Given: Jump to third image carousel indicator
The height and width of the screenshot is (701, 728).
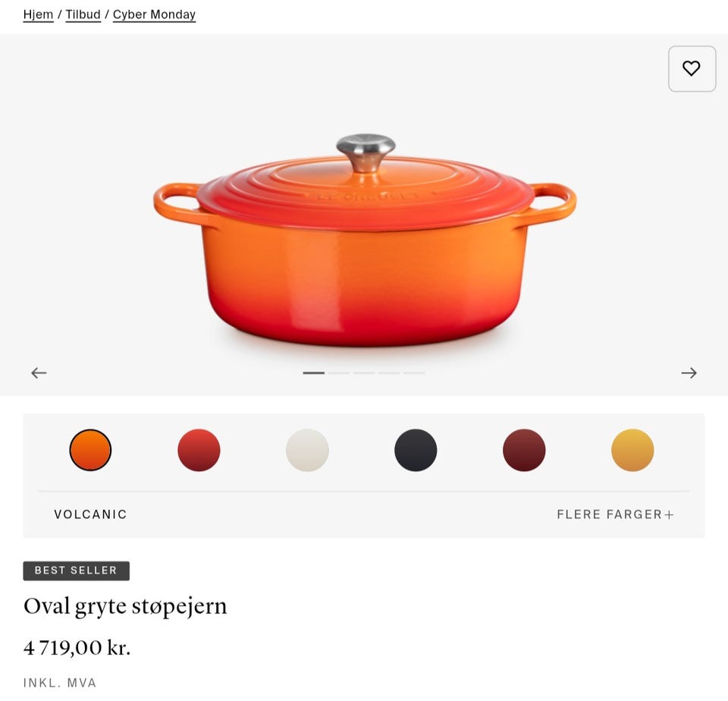Looking at the screenshot, I should coord(364,373).
